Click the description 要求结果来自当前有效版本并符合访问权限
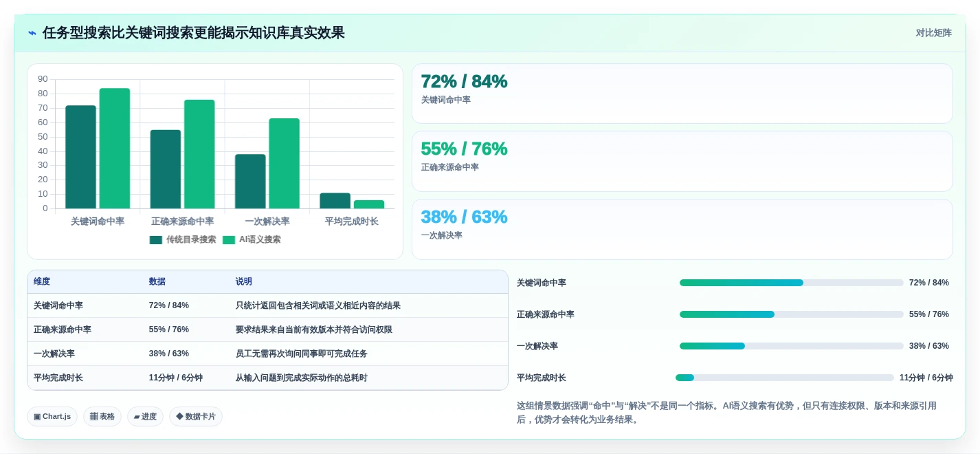The image size is (980, 454). coord(314,329)
